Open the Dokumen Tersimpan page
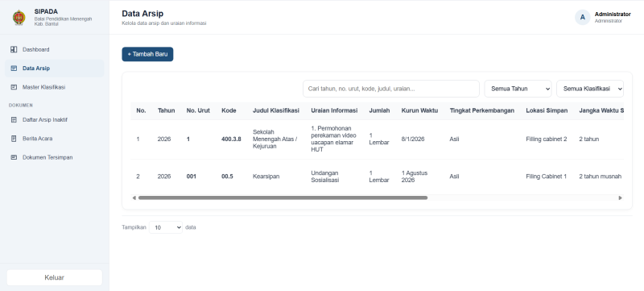This screenshot has height=291, width=644. pyautogui.click(x=54, y=157)
